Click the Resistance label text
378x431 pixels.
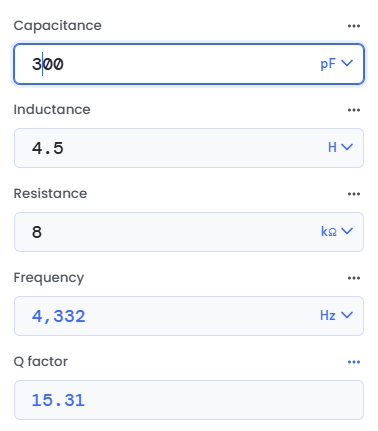pos(50,194)
